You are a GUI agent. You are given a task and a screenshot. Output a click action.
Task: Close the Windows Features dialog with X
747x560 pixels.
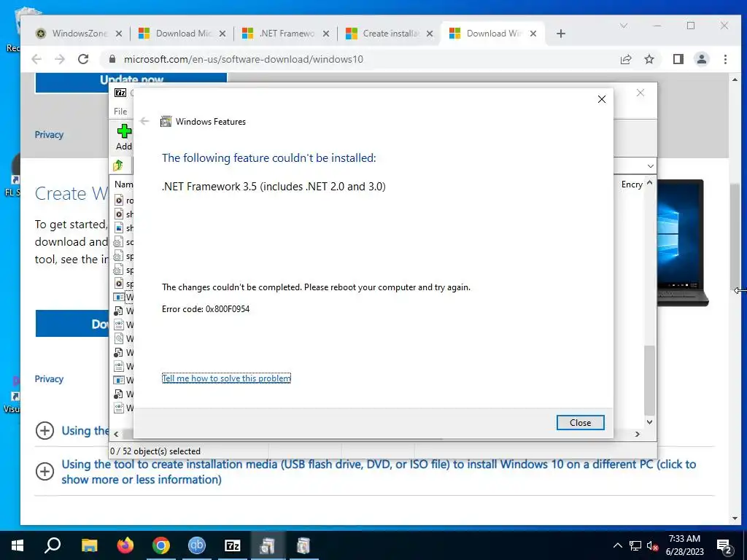coord(602,99)
